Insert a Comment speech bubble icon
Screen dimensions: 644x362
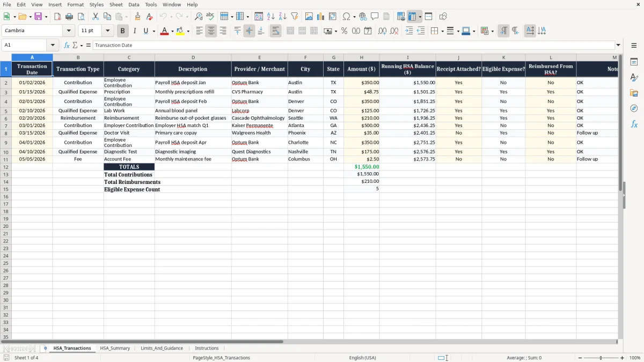tap(375, 17)
